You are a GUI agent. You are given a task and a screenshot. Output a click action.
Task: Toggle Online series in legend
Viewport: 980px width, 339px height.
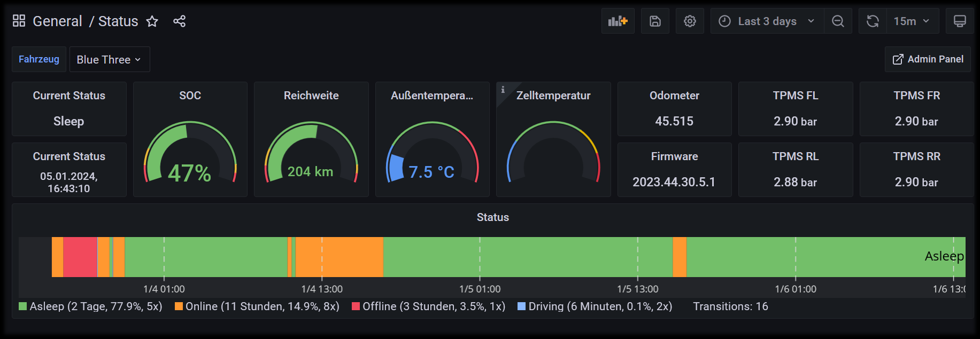[257, 306]
